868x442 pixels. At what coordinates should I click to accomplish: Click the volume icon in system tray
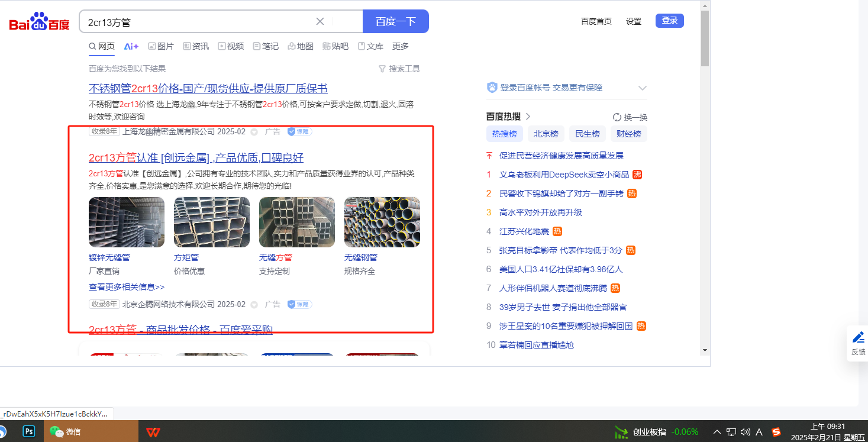click(x=745, y=432)
